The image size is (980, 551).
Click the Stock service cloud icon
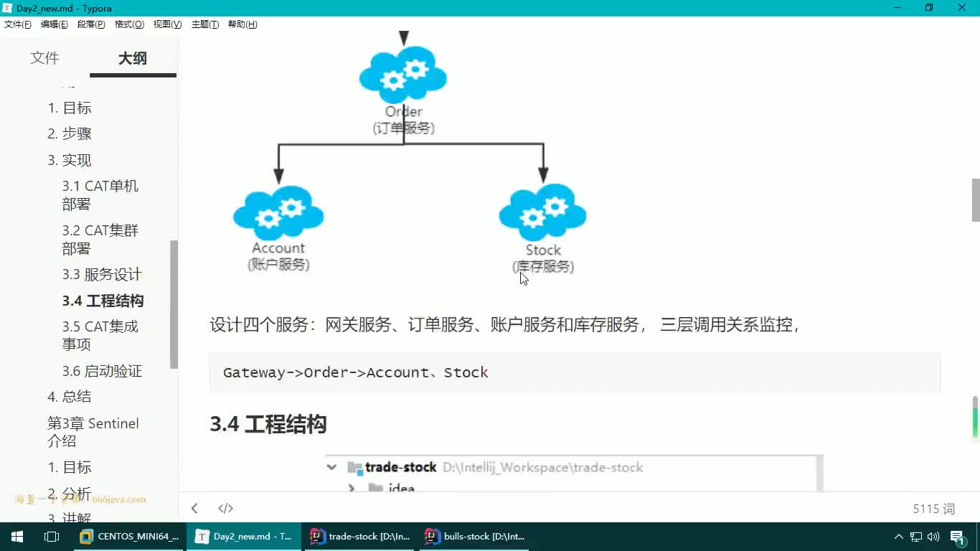pyautogui.click(x=542, y=213)
